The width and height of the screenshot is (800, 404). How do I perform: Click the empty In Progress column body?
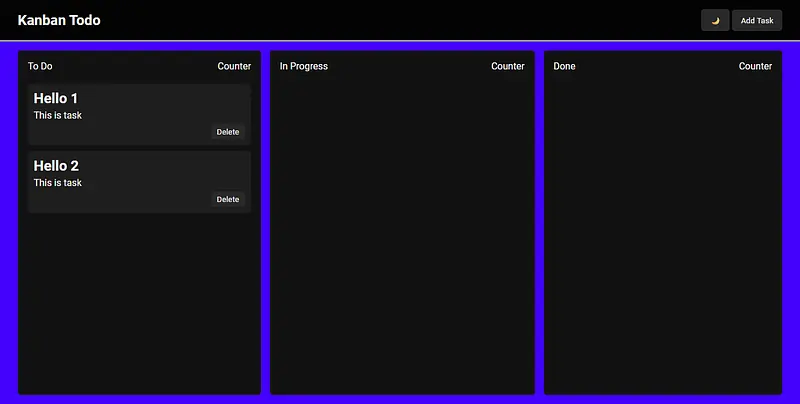coord(402,240)
